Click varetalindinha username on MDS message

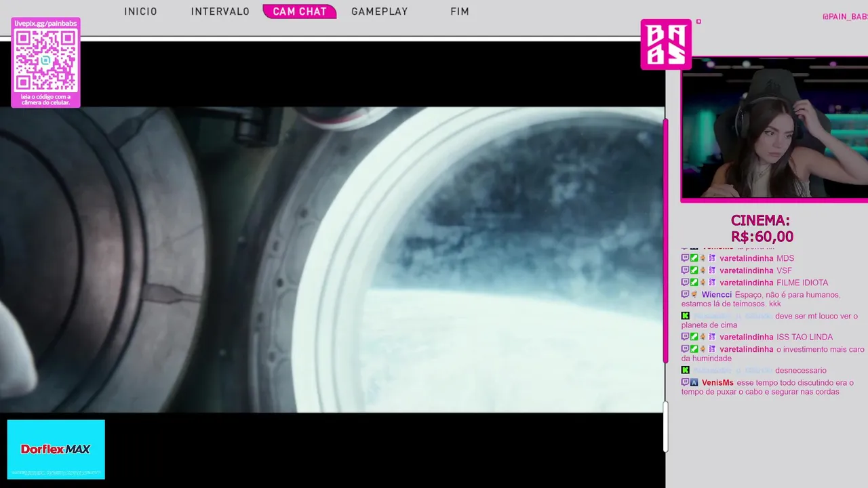tap(747, 258)
